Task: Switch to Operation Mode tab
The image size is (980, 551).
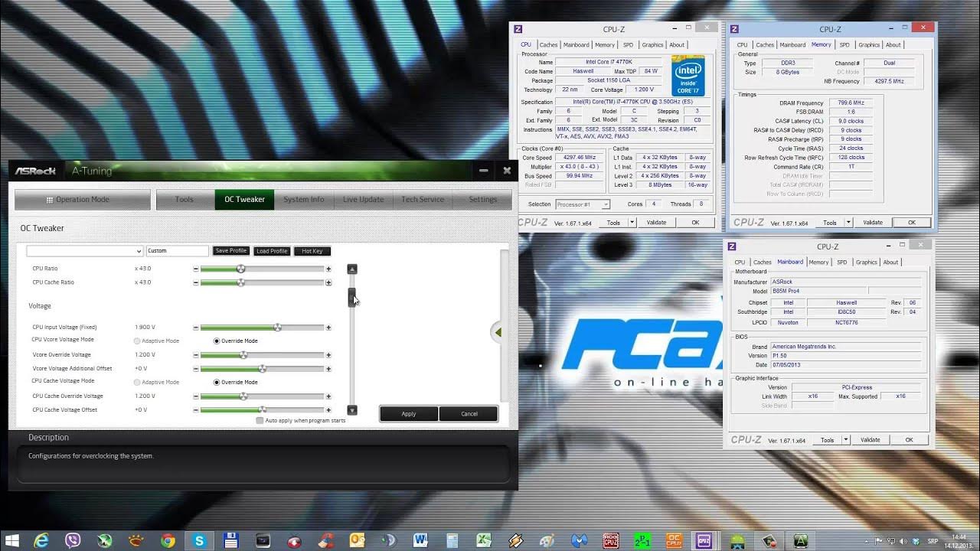Action: pyautogui.click(x=83, y=200)
